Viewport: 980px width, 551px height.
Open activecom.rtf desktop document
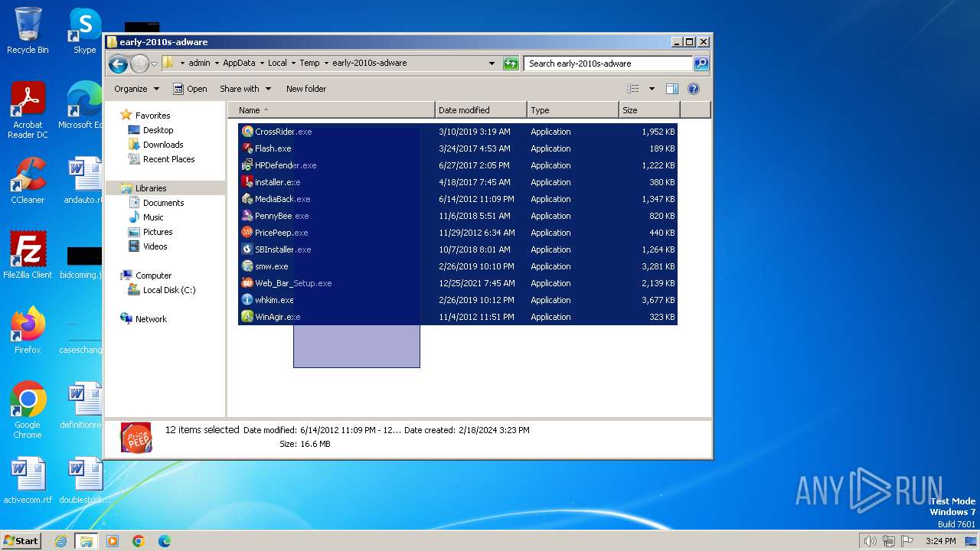(28, 481)
